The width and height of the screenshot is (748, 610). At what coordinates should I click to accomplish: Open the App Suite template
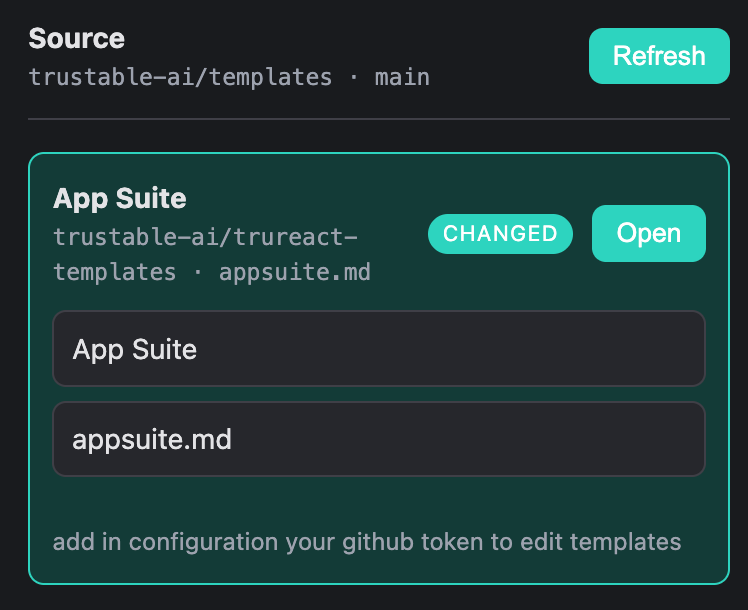point(648,233)
